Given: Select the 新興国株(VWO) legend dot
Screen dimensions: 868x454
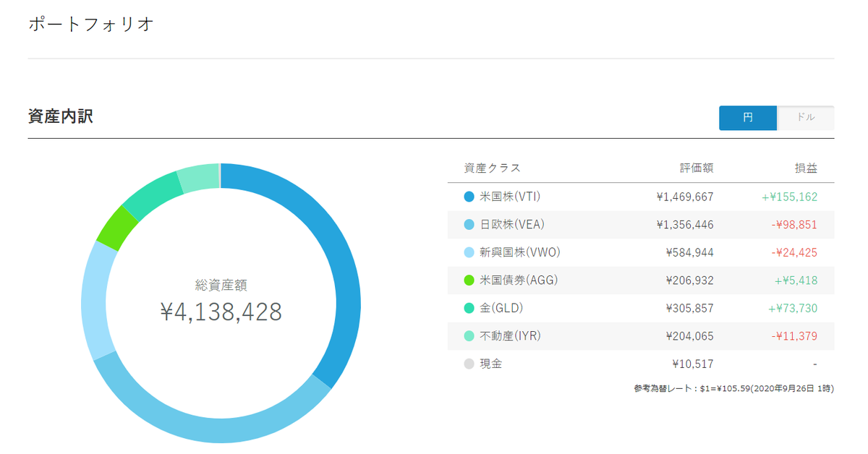Looking at the screenshot, I should tap(469, 252).
